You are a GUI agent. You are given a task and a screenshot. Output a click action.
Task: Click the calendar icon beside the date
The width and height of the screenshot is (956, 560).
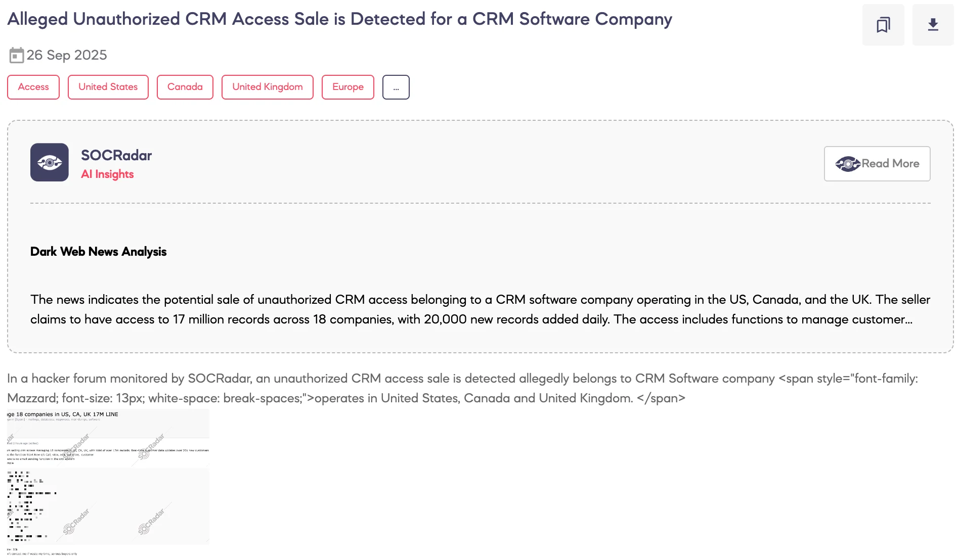click(17, 55)
